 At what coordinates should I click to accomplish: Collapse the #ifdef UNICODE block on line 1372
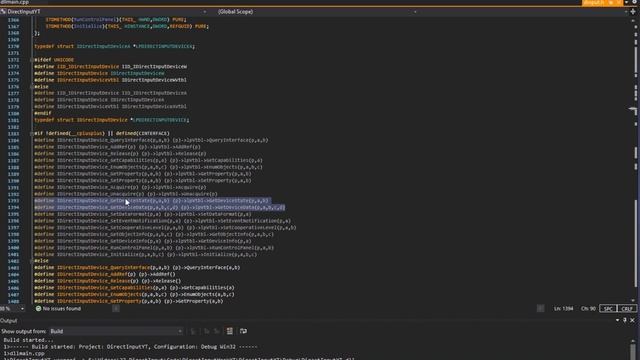pos(31,60)
